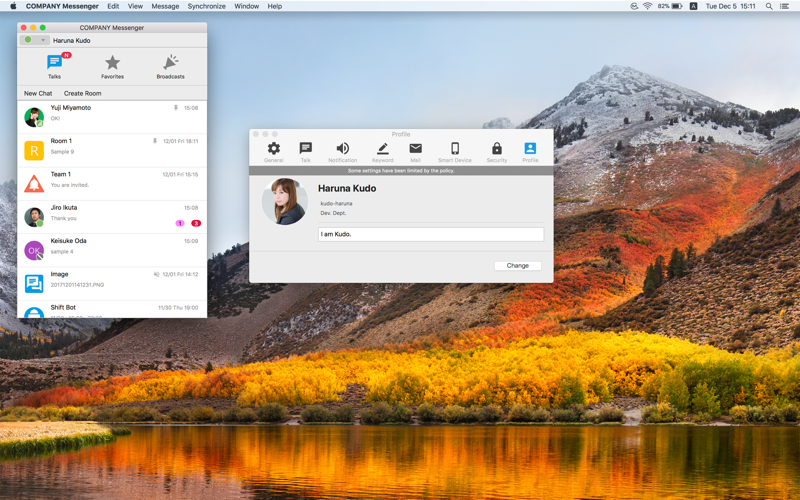Open Security lock icon in preferences
Image resolution: width=800 pixels, height=500 pixels.
[496, 148]
